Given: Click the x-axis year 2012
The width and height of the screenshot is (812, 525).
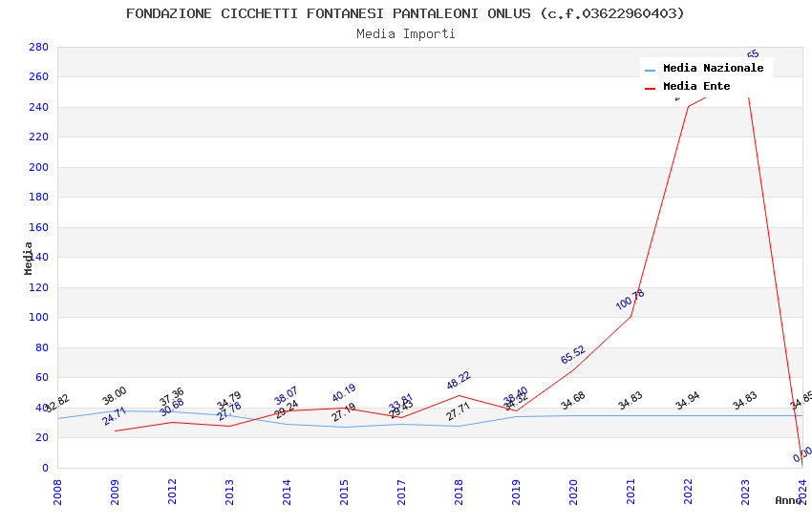Looking at the screenshot, I should [172, 492].
